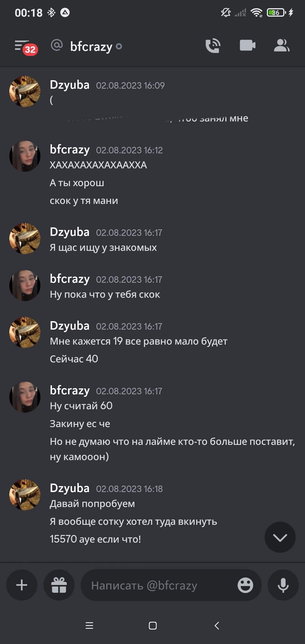Screen dimensions: 305x644
Task: Open the gift Nitro button
Action: click(x=59, y=585)
